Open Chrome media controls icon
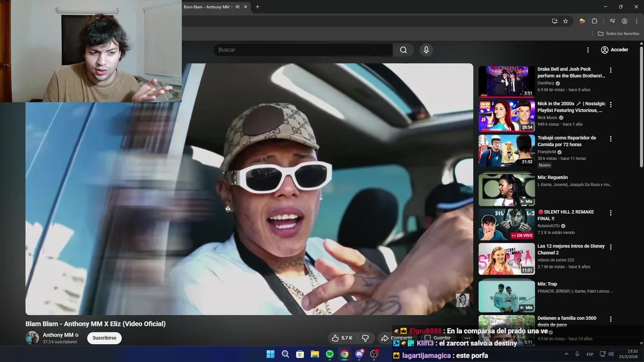Screen dimensions: 644x362 click(x=612, y=21)
